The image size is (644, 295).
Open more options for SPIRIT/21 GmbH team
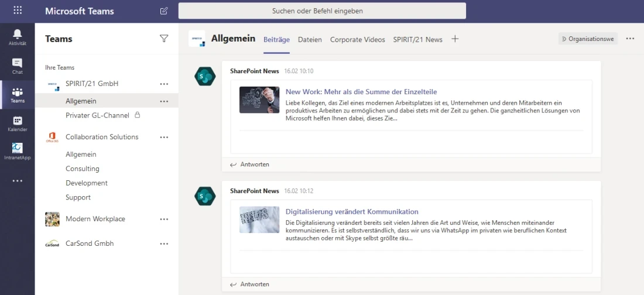click(x=164, y=84)
